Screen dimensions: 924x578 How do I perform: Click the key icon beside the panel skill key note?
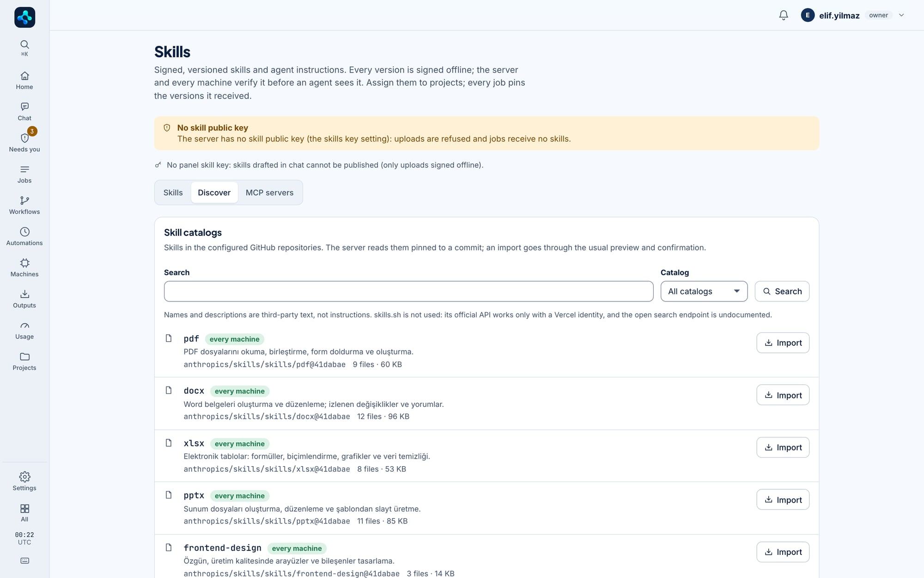click(158, 165)
